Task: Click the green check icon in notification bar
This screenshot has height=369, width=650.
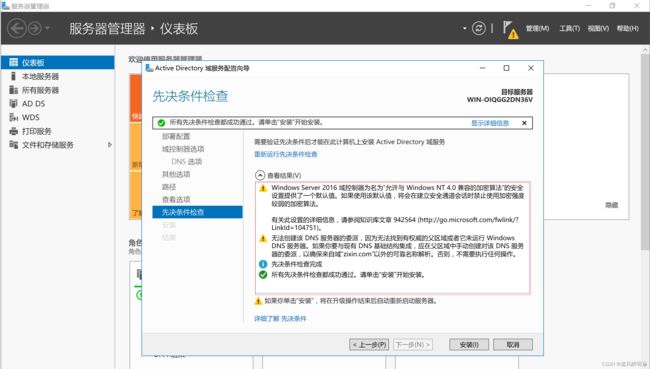Action: pos(161,123)
